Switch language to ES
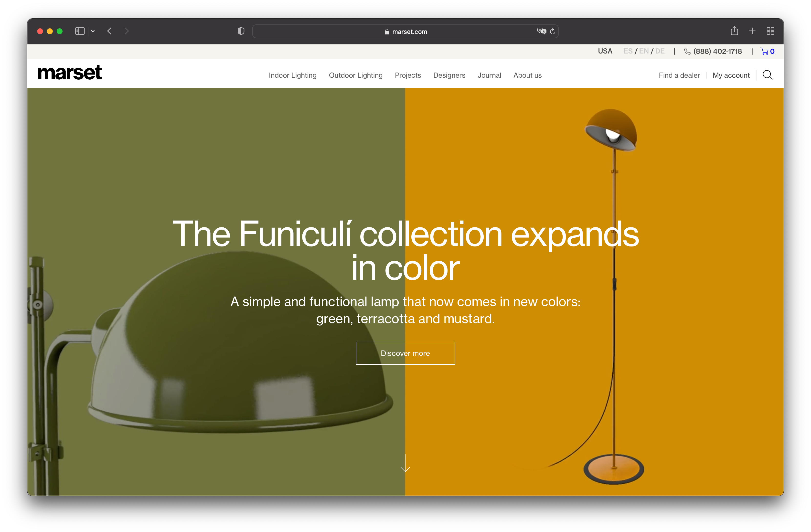Screen dimensions: 811x532 pyautogui.click(x=628, y=51)
